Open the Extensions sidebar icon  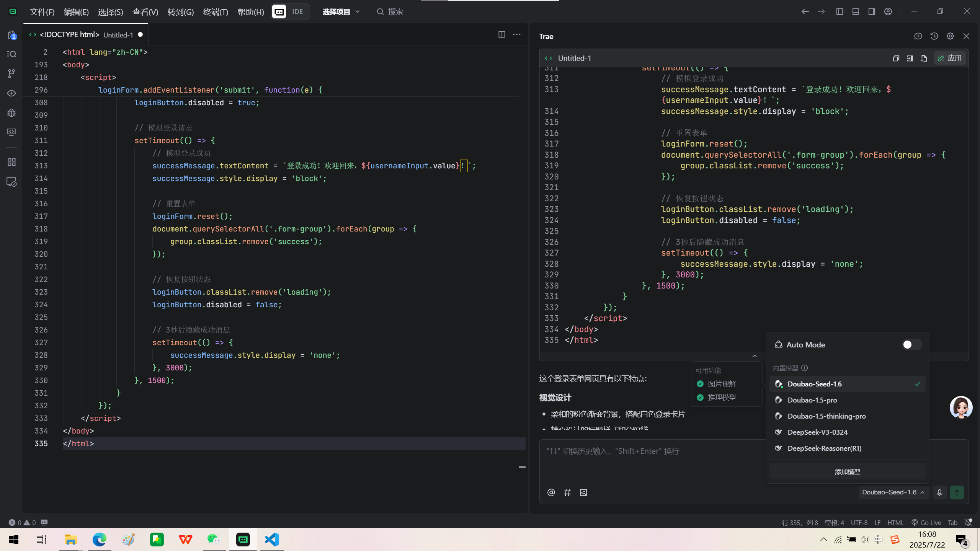pyautogui.click(x=11, y=162)
